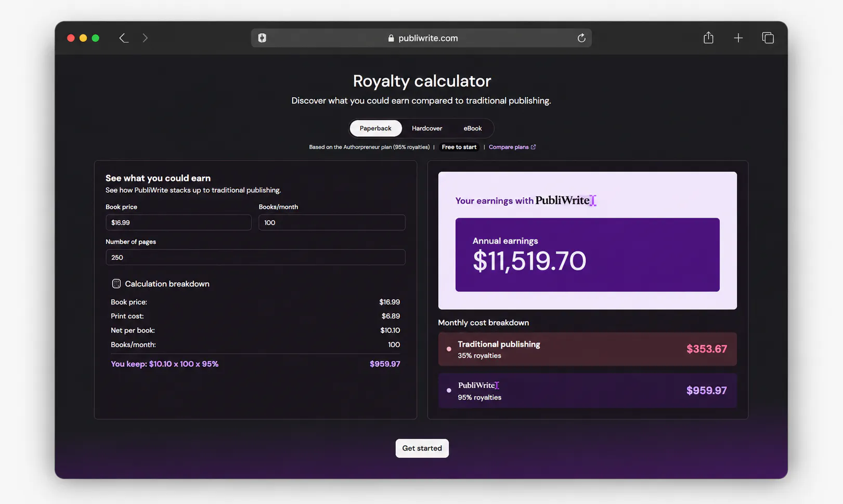
Task: Click the Free to start badge
Action: [x=459, y=147]
